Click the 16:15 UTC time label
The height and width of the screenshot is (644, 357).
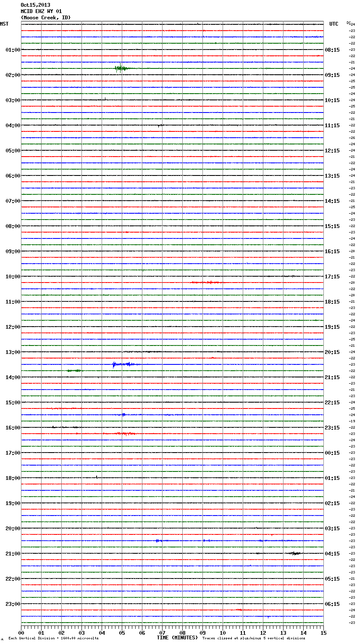pyautogui.click(x=332, y=251)
